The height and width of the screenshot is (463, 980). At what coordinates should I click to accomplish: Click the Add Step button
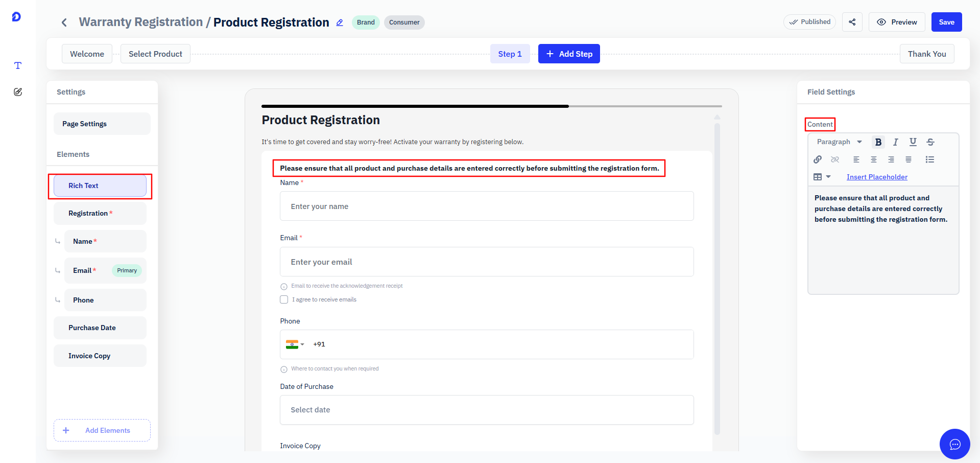(569, 54)
